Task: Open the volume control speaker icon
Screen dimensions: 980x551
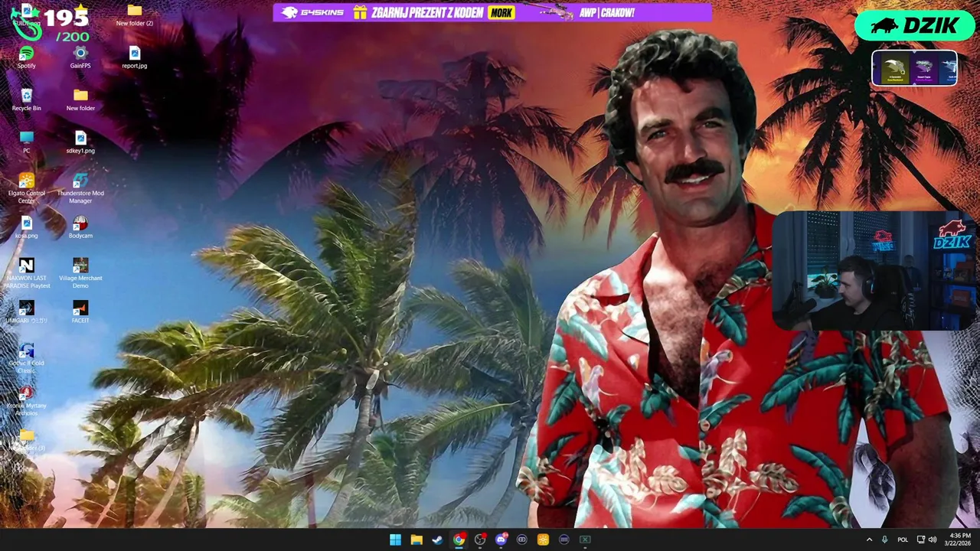Action: [x=933, y=540]
